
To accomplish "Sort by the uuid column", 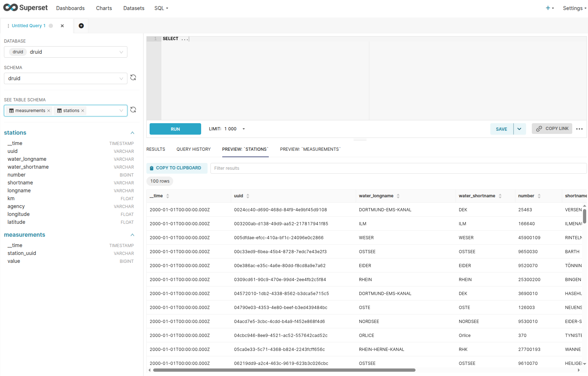I will point(248,196).
